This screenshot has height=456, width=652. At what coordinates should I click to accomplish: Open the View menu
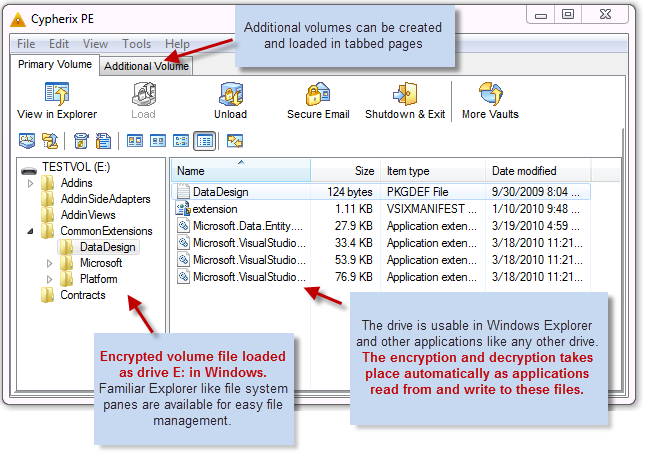[95, 44]
